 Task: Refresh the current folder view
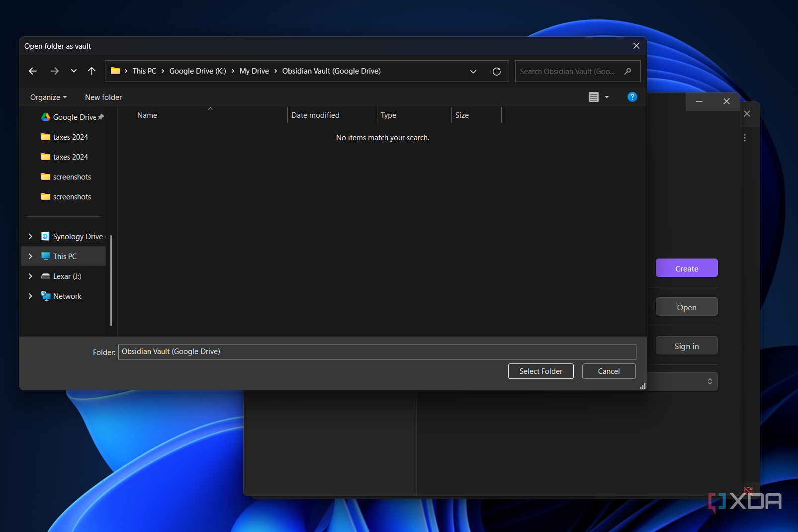[x=496, y=71]
